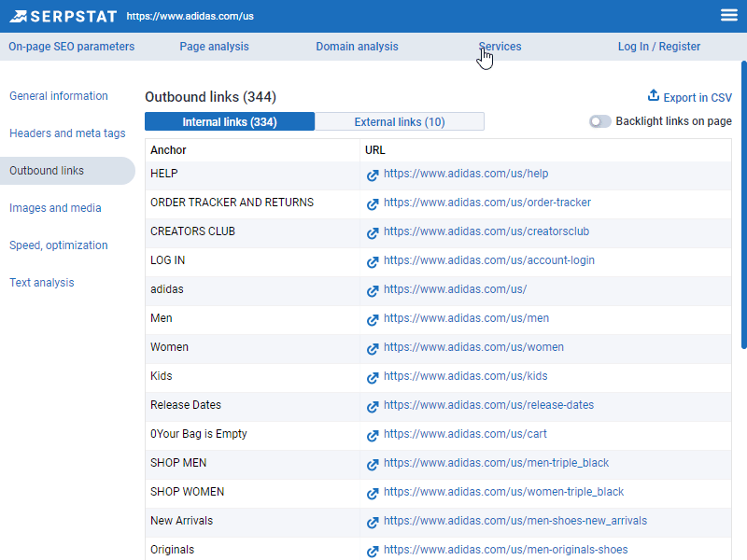Open external link icon for Men row

(373, 319)
